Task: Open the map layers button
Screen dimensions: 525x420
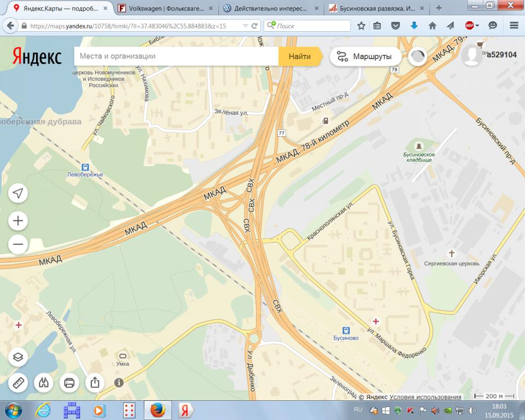Action: click(17, 357)
